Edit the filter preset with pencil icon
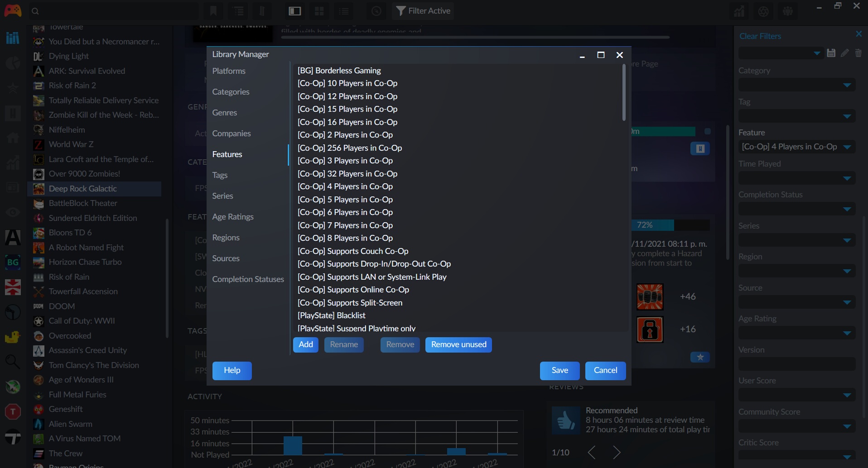Screen dimensions: 868x468 [x=844, y=53]
